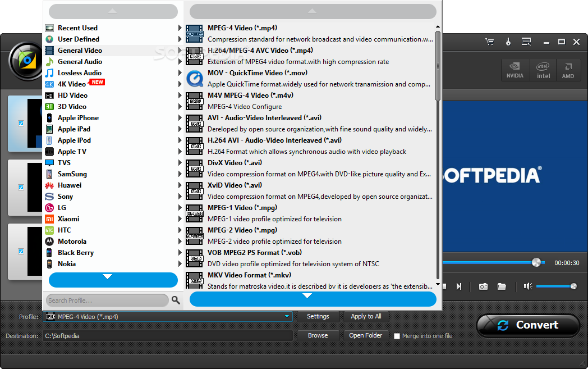
Task: Expand Recent Used submenu arrow
Action: [x=180, y=28]
